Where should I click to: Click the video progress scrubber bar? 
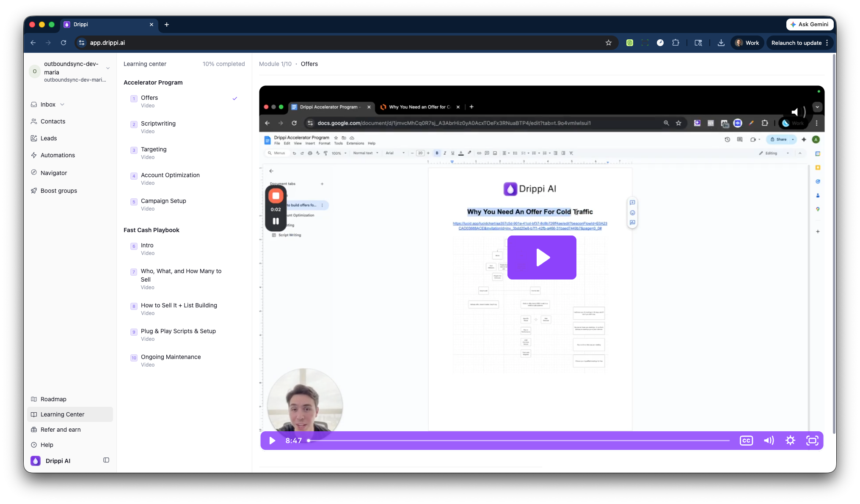pyautogui.click(x=519, y=441)
